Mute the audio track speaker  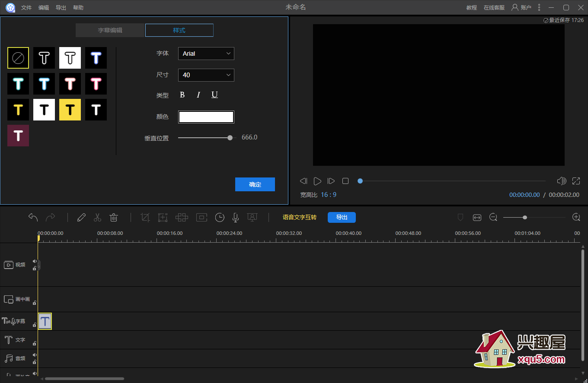click(35, 355)
